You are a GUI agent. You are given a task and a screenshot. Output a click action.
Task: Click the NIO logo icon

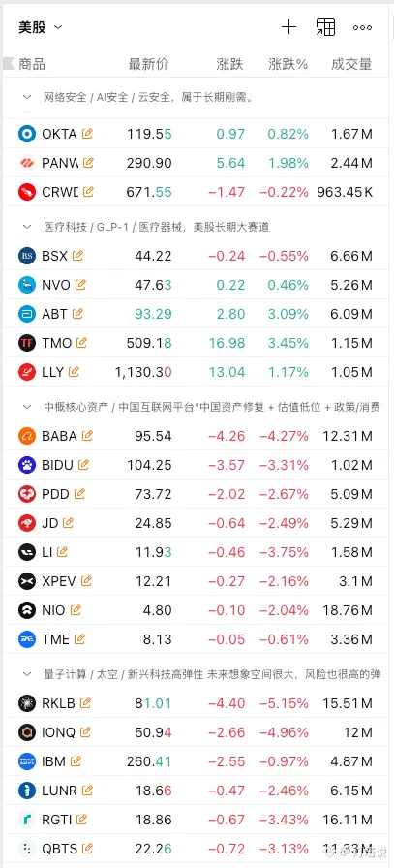[26, 610]
